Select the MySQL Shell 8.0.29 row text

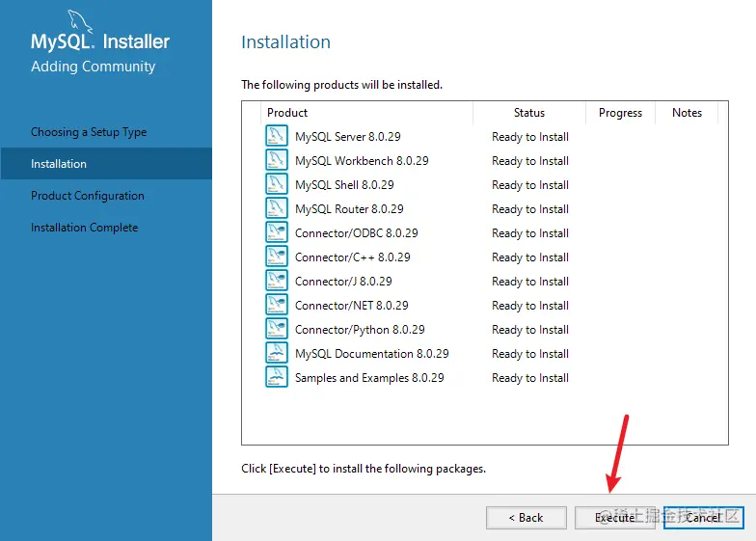click(344, 185)
